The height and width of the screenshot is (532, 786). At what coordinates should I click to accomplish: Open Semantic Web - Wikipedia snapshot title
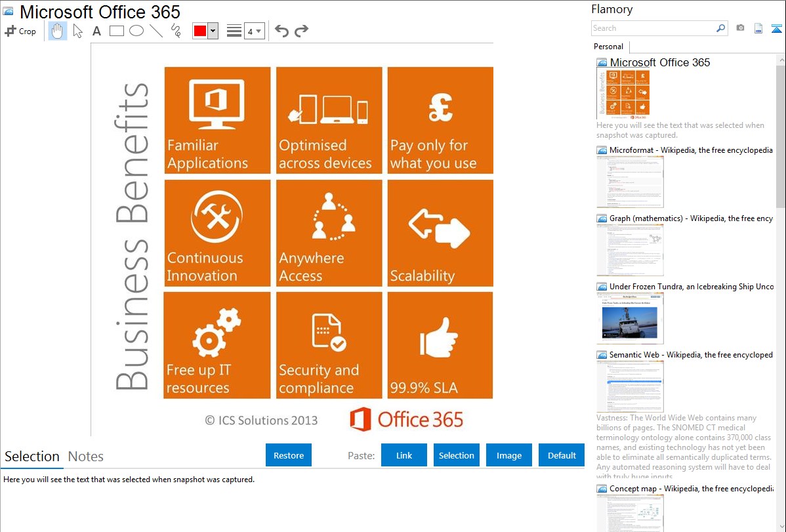coord(691,354)
